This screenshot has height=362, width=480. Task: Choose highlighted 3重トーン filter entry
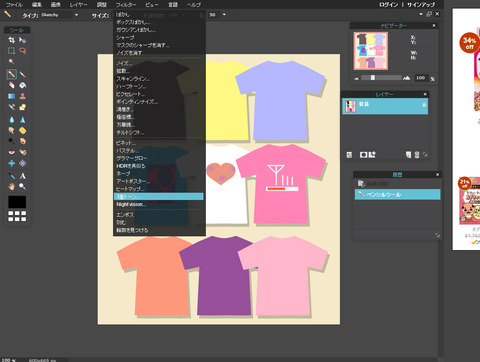click(x=159, y=197)
